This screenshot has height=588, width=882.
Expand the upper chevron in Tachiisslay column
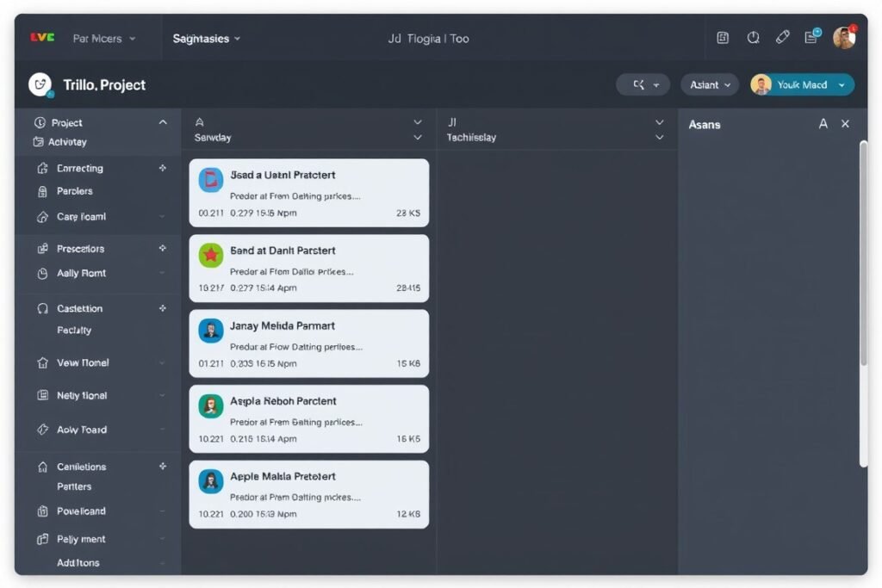tap(659, 122)
